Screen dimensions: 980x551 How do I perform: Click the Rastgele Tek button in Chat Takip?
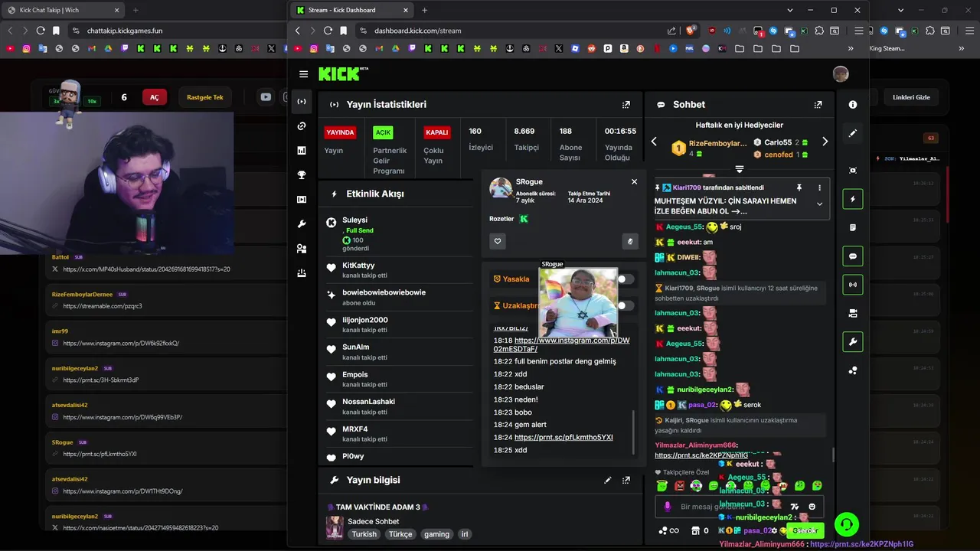tap(205, 97)
